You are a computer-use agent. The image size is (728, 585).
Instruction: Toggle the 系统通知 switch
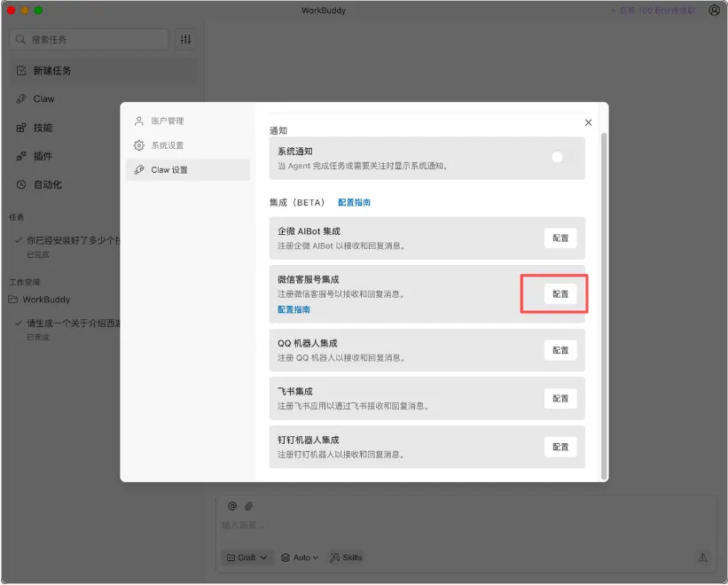coord(562,157)
